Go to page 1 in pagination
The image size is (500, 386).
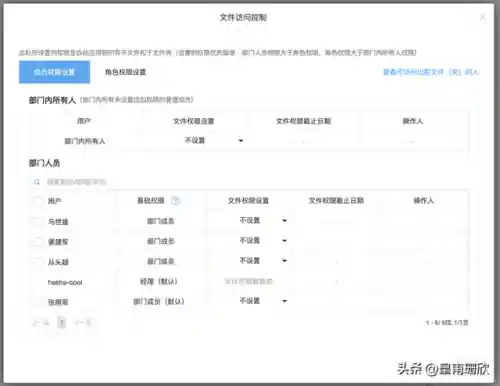click(x=62, y=322)
